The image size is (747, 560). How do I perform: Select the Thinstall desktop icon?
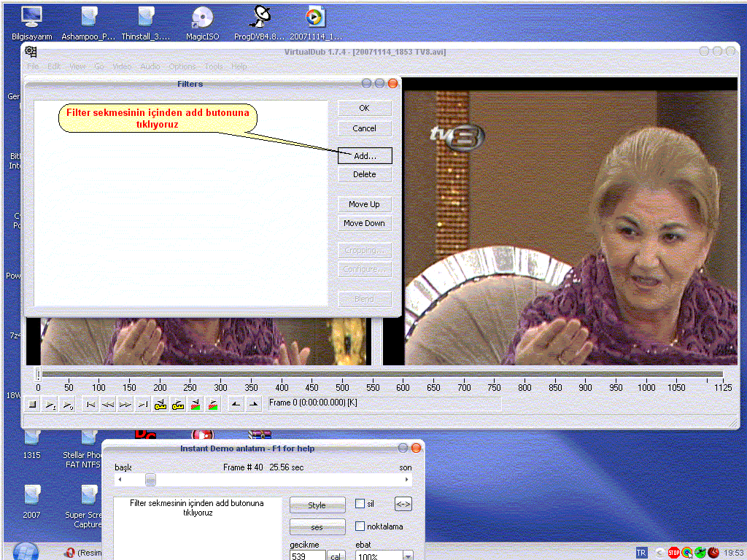coord(146,23)
